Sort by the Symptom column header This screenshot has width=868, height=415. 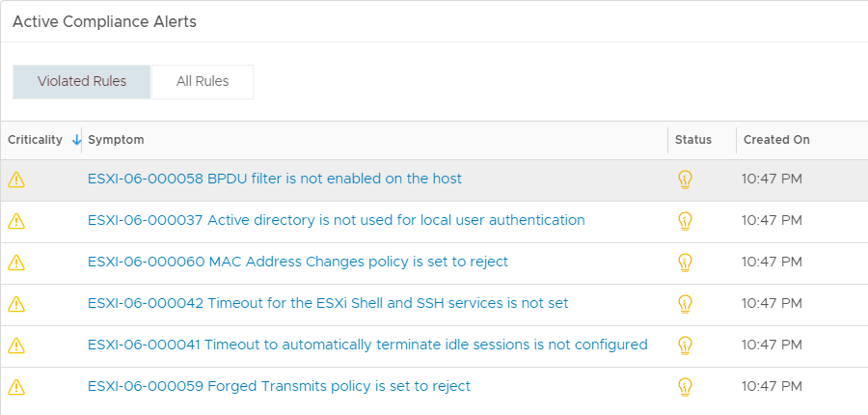point(116,140)
